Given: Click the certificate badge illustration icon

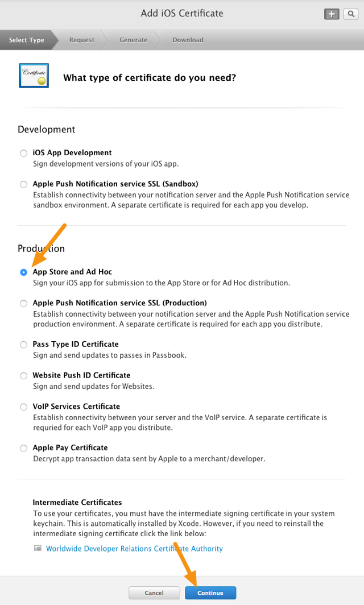Looking at the screenshot, I should click(34, 76).
